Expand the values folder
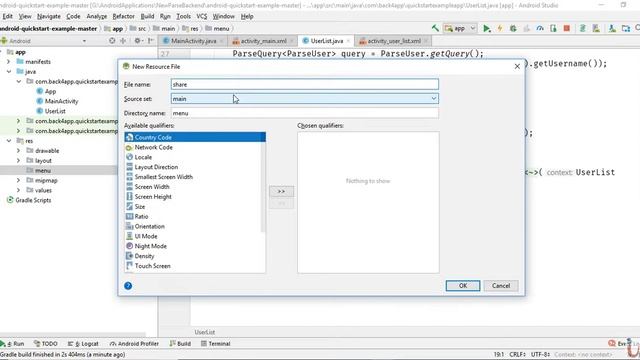 [18, 190]
